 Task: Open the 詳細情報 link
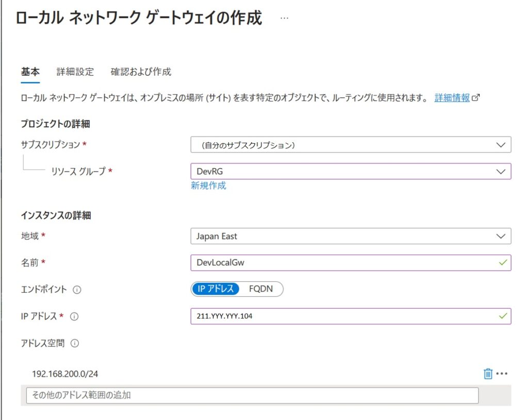(x=452, y=98)
